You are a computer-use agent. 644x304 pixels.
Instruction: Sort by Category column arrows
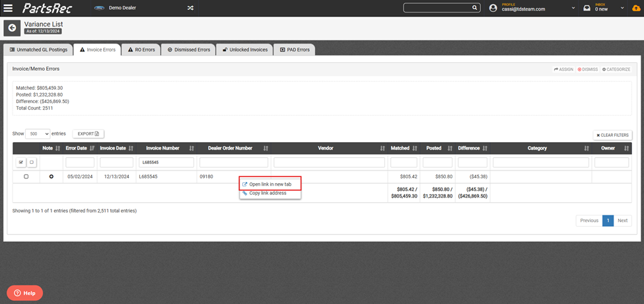coord(586,148)
